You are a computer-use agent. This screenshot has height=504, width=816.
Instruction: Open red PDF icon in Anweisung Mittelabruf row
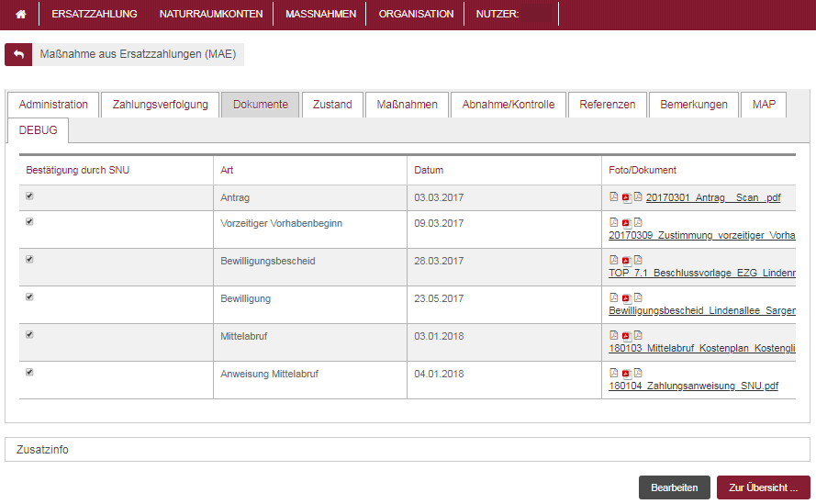tap(626, 374)
